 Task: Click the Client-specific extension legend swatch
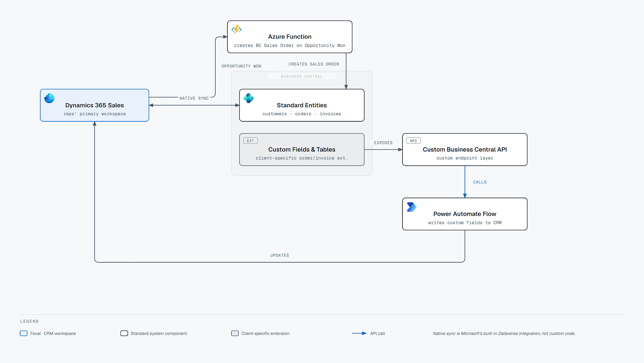pos(235,333)
